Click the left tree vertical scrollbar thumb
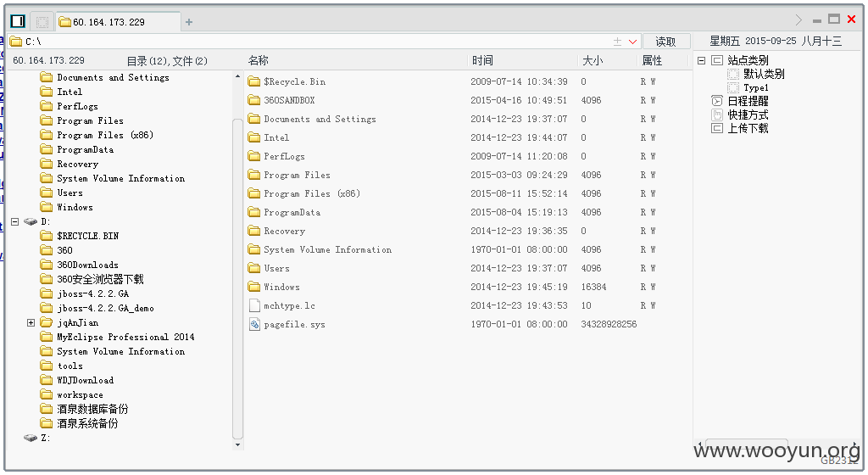Image resolution: width=868 pixels, height=475 pixels. [237, 278]
